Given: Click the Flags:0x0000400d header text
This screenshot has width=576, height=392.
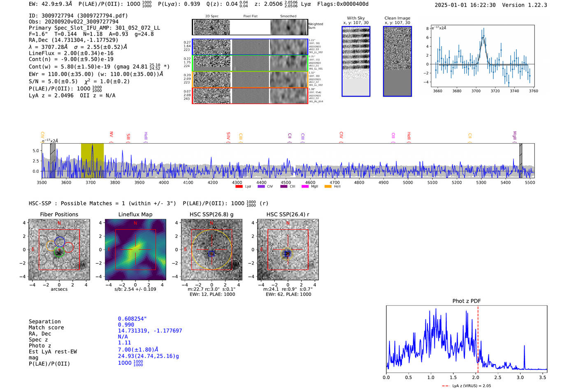Looking at the screenshot, I should 343,4.
